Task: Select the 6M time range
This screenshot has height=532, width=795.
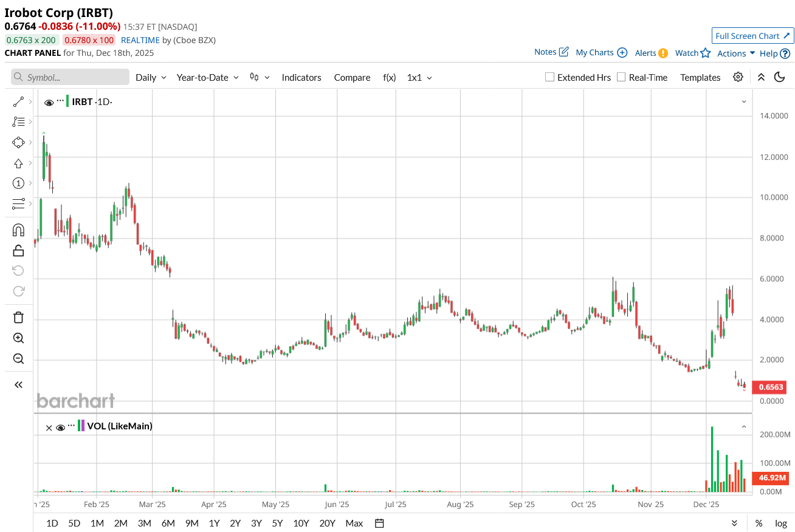Action: [168, 523]
